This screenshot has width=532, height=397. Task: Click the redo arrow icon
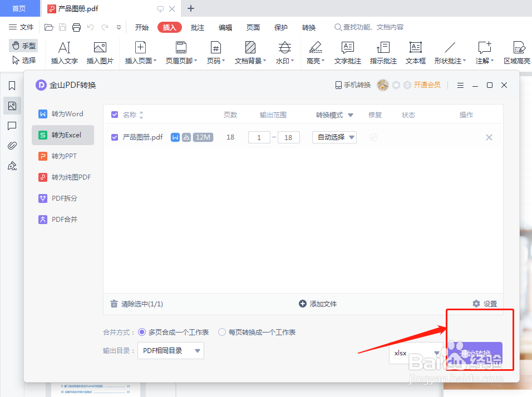105,27
